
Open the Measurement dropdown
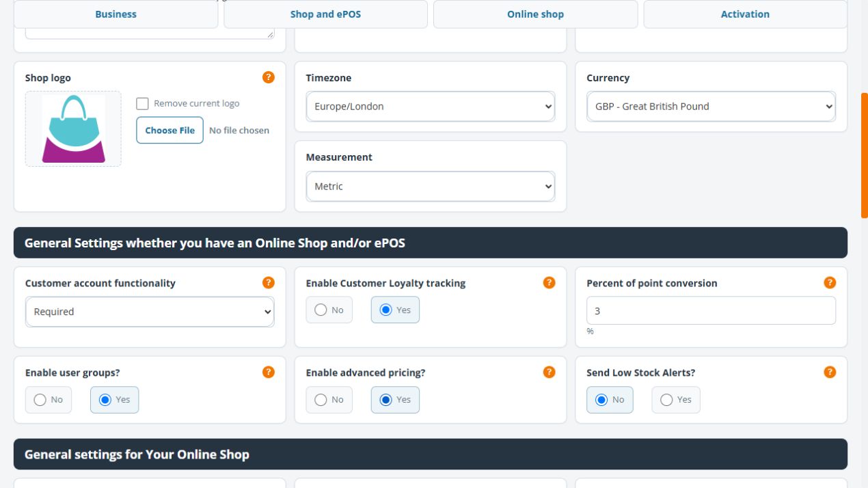coord(431,187)
